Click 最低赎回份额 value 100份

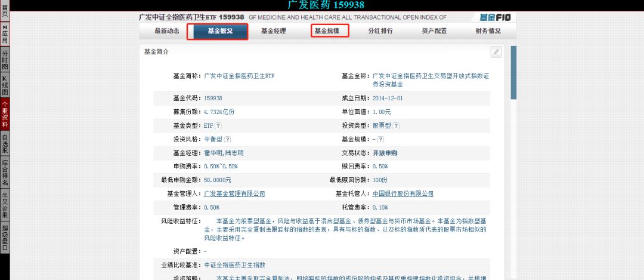(x=380, y=180)
